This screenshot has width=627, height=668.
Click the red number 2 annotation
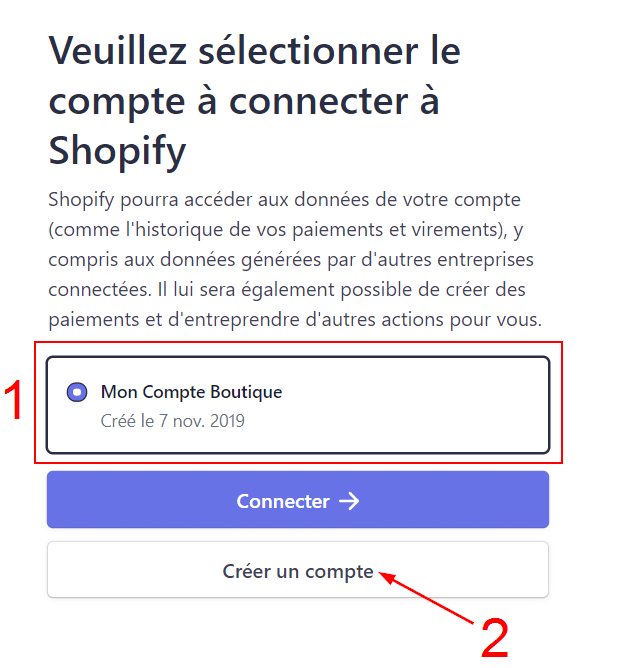click(x=495, y=636)
